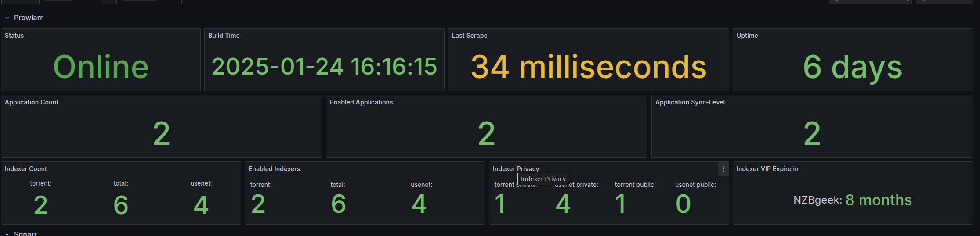Image resolution: width=980 pixels, height=236 pixels.
Task: Click the Uptime panel title
Action: (747, 36)
